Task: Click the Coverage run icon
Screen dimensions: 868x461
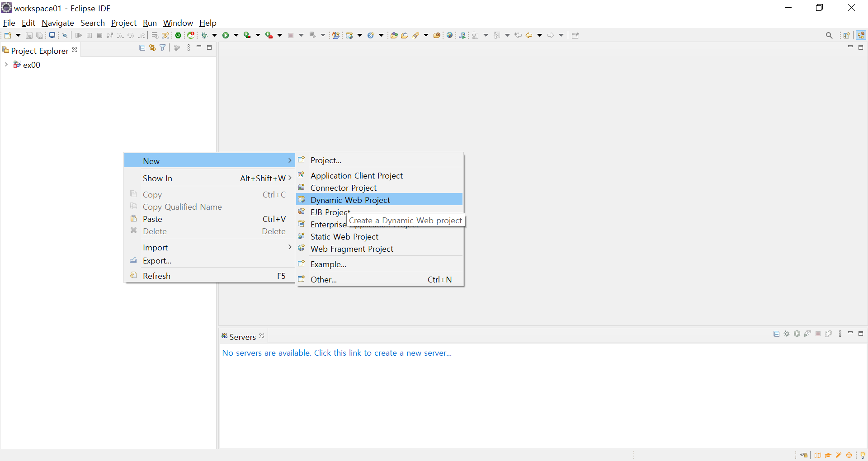Action: (x=247, y=35)
